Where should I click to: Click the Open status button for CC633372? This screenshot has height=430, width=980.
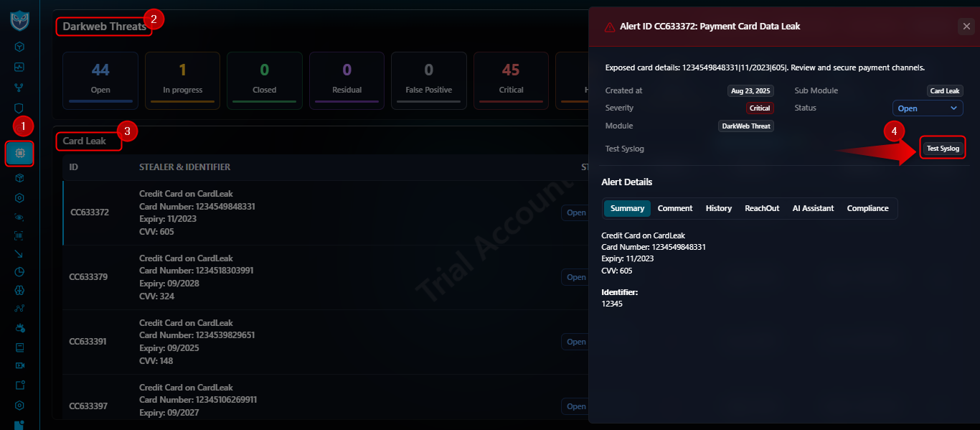(575, 212)
